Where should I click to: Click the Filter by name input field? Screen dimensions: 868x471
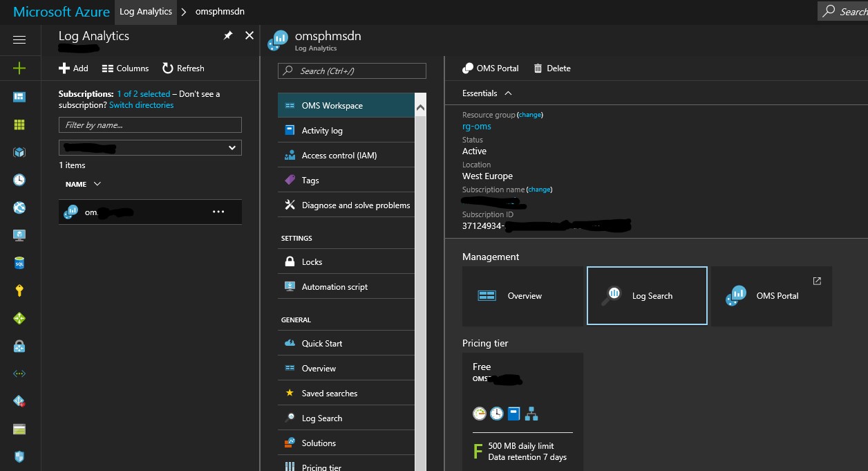coord(150,125)
